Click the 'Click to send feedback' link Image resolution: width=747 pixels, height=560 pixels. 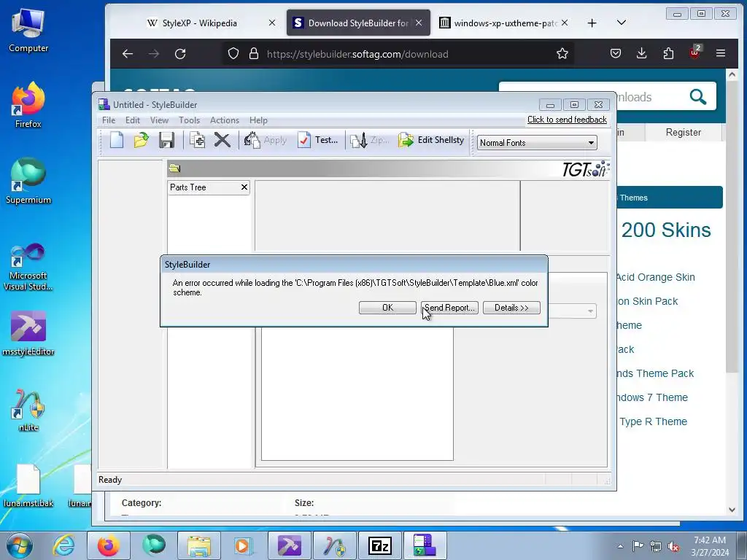567,120
